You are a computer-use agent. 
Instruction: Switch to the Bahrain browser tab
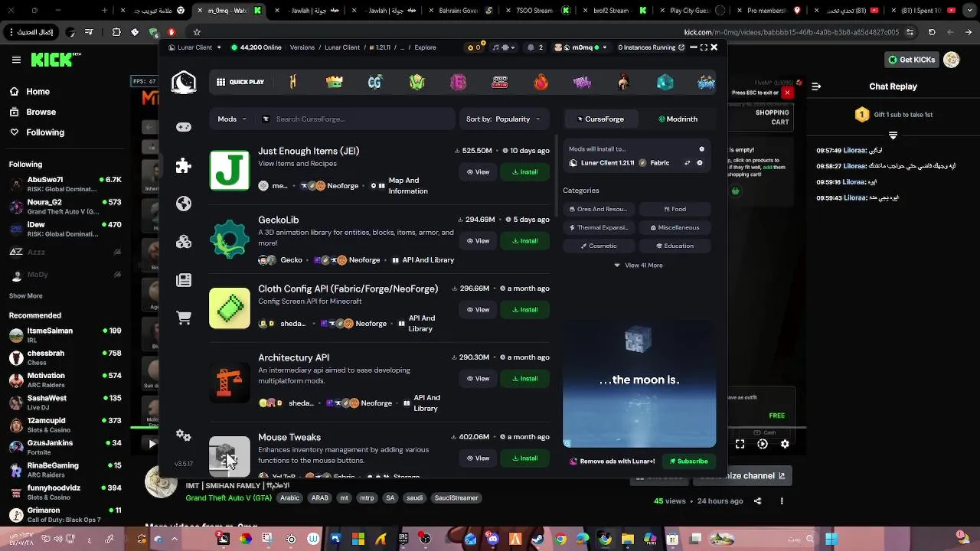(x=462, y=11)
